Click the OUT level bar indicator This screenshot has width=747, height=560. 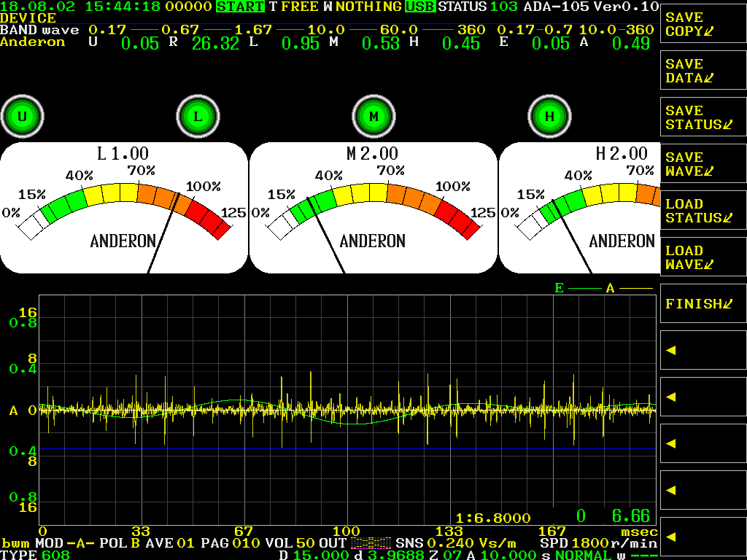(371, 543)
